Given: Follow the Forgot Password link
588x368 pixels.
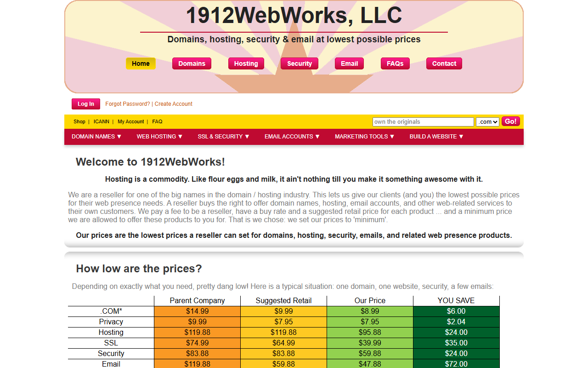Looking at the screenshot, I should (x=128, y=104).
